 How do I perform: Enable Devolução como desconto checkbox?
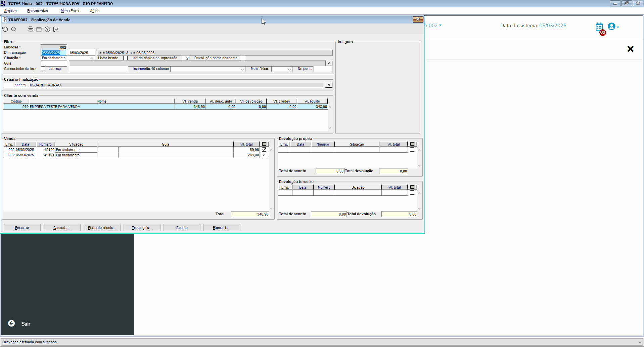pos(243,58)
